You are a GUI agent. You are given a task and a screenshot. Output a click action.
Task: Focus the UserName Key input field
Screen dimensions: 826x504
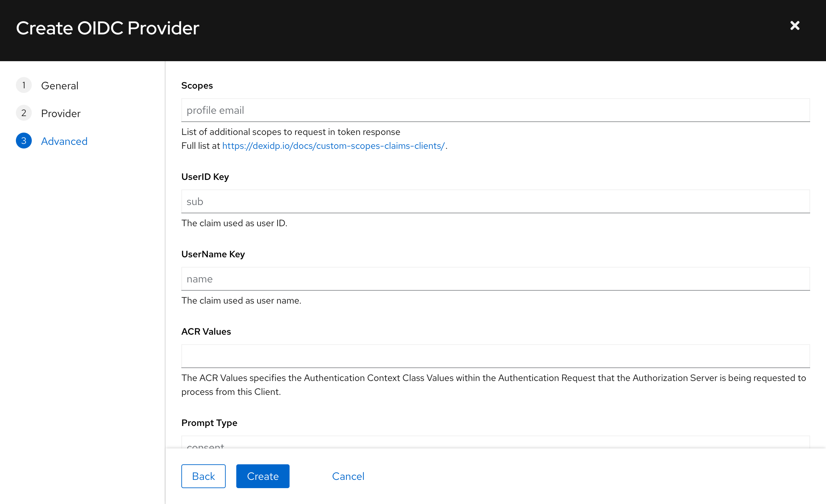point(495,279)
